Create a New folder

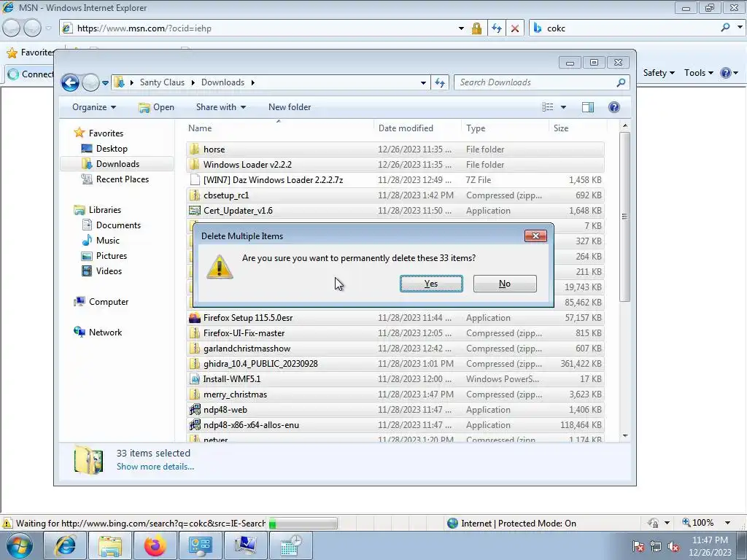tap(290, 107)
